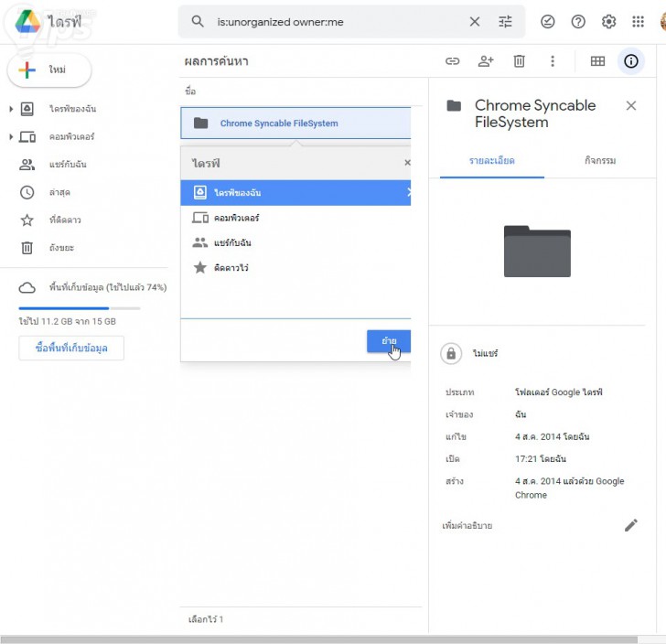This screenshot has width=666, height=644.
Task: Click โฟลเดอร์ Google ไดรฟ์ type value
Action: coord(559,392)
